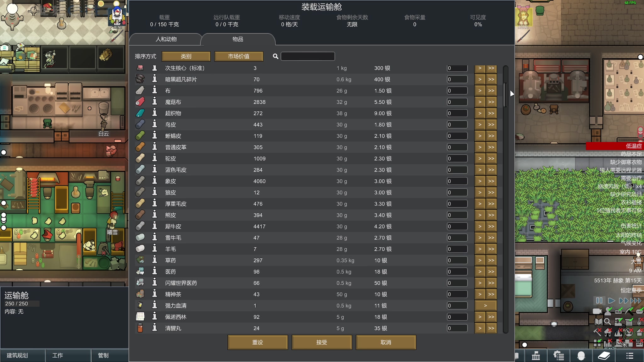This screenshot has height=362, width=644.
Task: Toggle the HUD display icon
Action: 619,311
